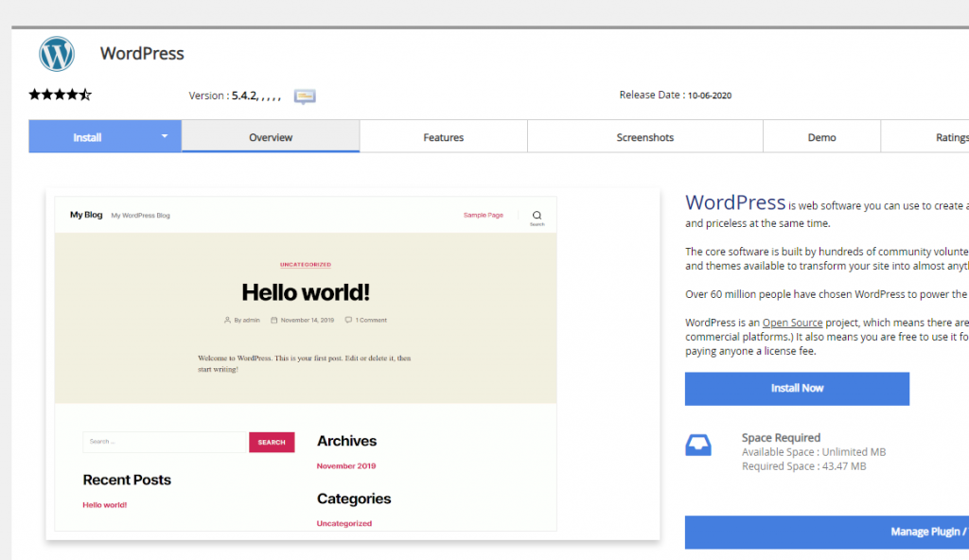The width and height of the screenshot is (969, 560).
Task: Click the blue Space Required storage icon
Action: pos(698,445)
